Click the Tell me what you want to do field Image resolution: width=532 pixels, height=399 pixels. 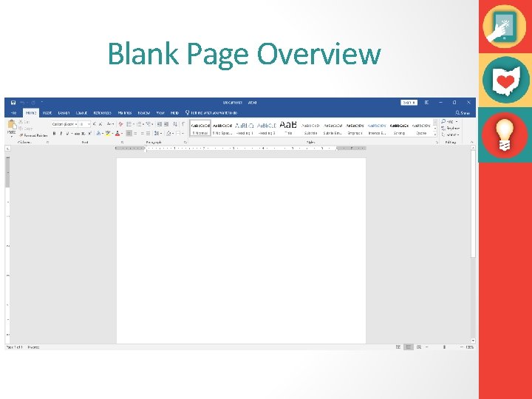[212, 112]
